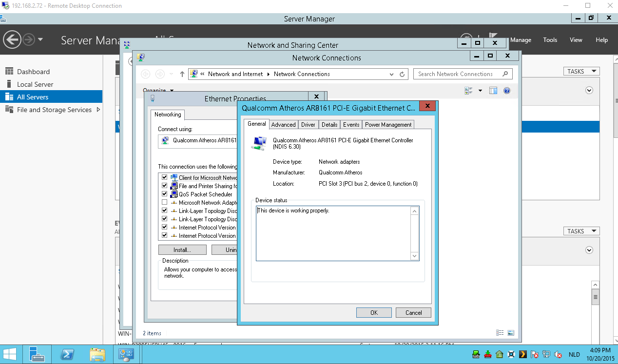Open Server Manager from the taskbar
The image size is (618, 364).
pos(37,354)
